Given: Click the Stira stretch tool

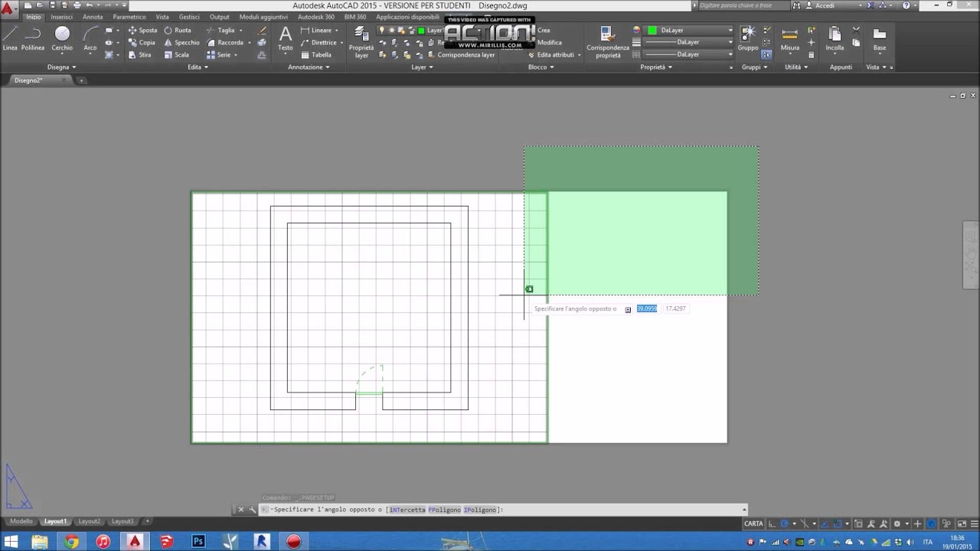Looking at the screenshot, I should pyautogui.click(x=140, y=55).
